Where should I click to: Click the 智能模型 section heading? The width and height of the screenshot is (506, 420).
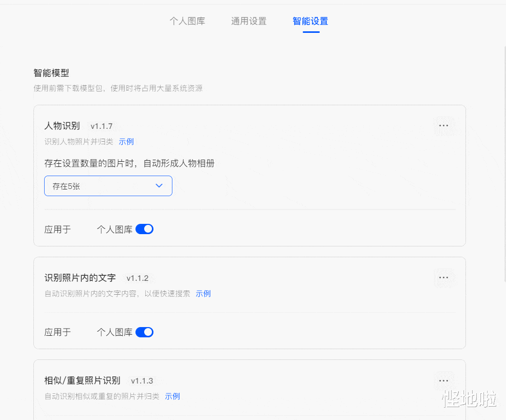pos(51,73)
